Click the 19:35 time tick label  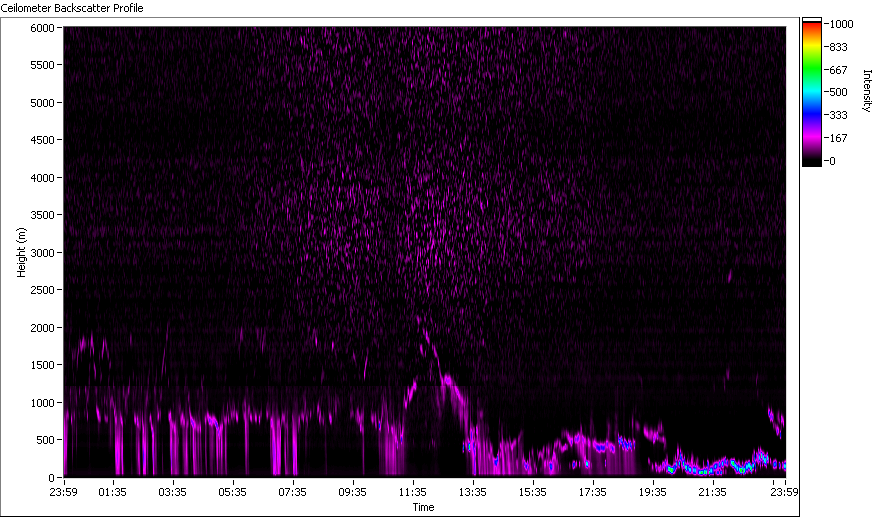coord(653,492)
